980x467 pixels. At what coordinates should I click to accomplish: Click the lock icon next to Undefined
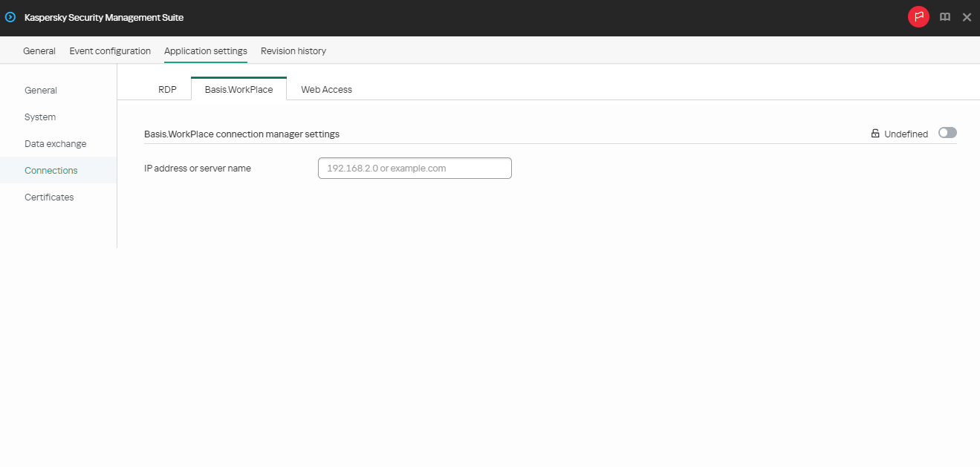(874, 133)
